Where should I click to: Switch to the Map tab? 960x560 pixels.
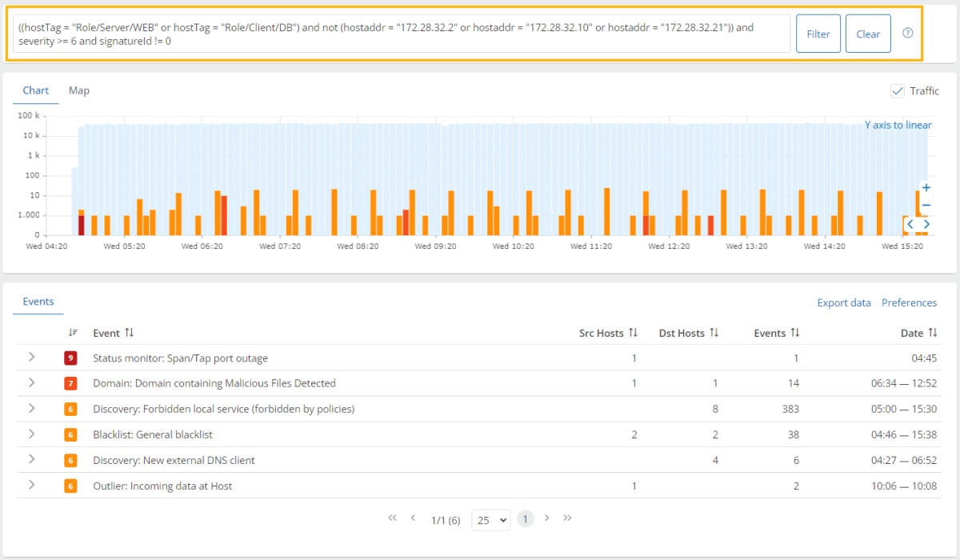(79, 90)
